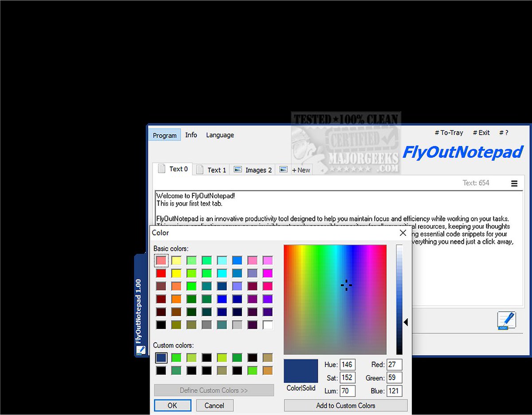Select the orange-gold custom swatch in second row
Image resolution: width=532 pixels, height=415 pixels.
[268, 370]
